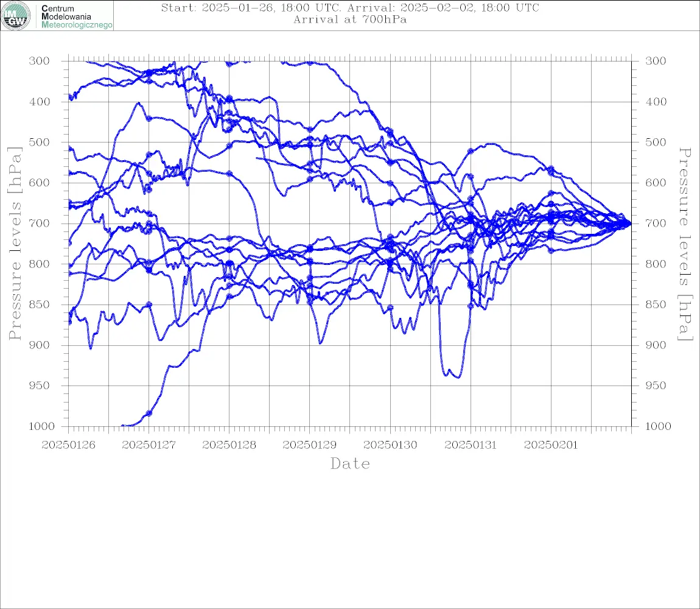Viewport: 700px width, 609px height.
Task: Click the 'Arrival at 700hPa' subtitle
Action: coord(350,19)
